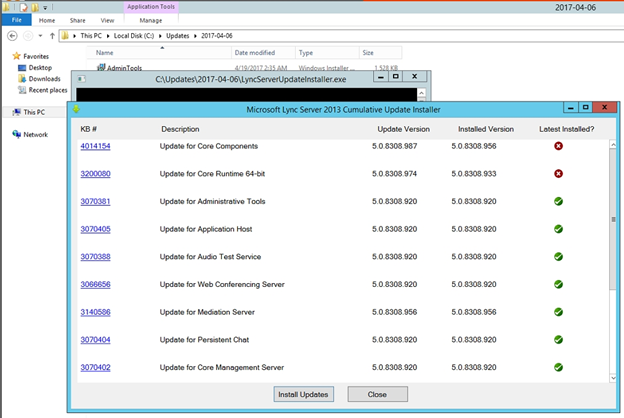Click console window scroll up arrow
Viewport: 624px width, 418px height.
(x=421, y=93)
